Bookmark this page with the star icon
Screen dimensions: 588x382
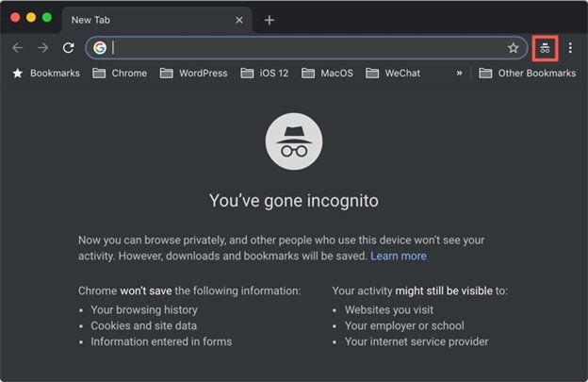[x=513, y=48]
